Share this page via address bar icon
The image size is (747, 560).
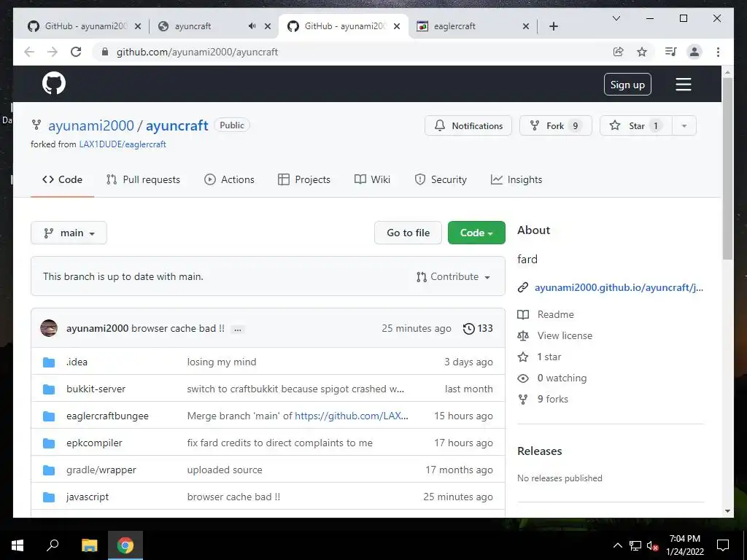tap(619, 52)
